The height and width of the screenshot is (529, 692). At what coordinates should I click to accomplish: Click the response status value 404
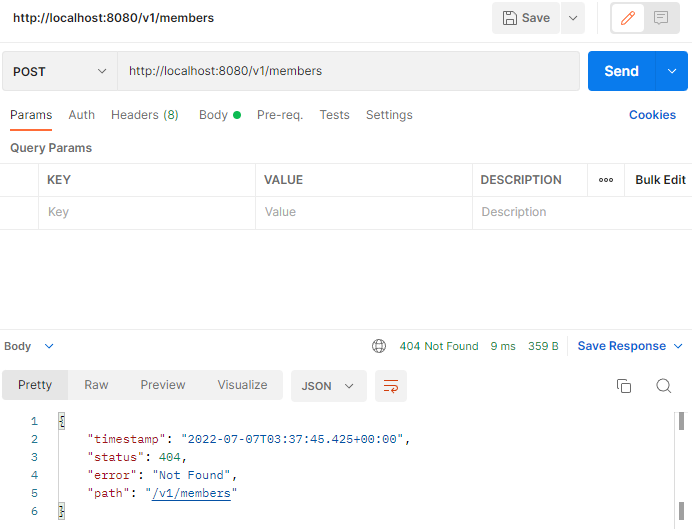pyautogui.click(x=169, y=457)
